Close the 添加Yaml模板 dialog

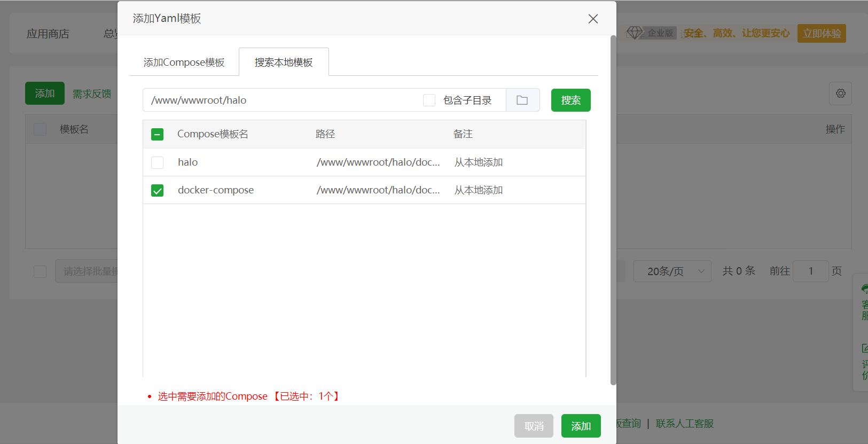592,19
